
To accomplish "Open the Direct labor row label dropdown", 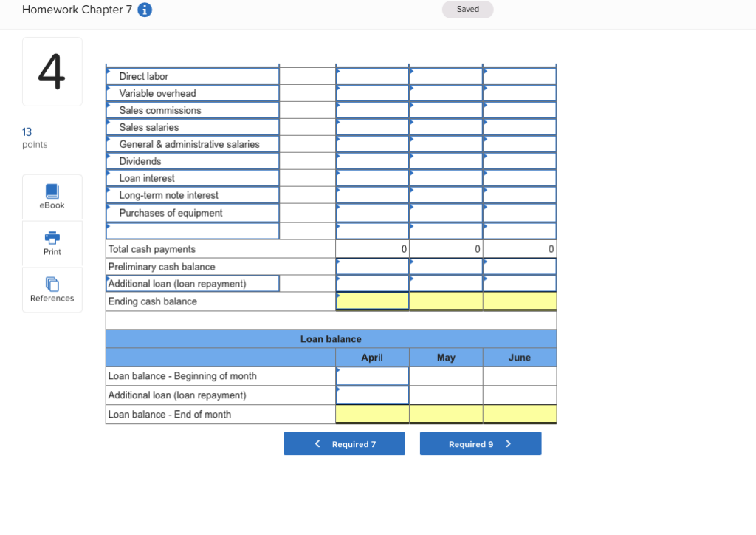I will click(x=193, y=76).
